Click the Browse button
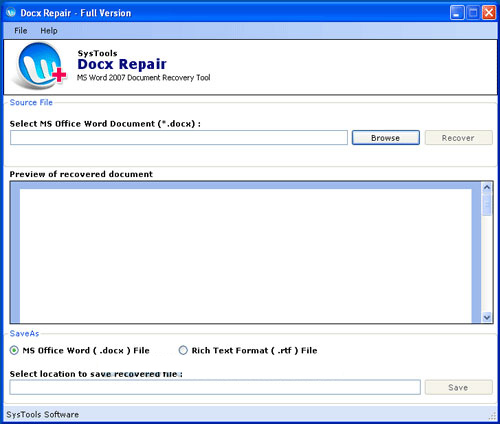 pyautogui.click(x=386, y=138)
